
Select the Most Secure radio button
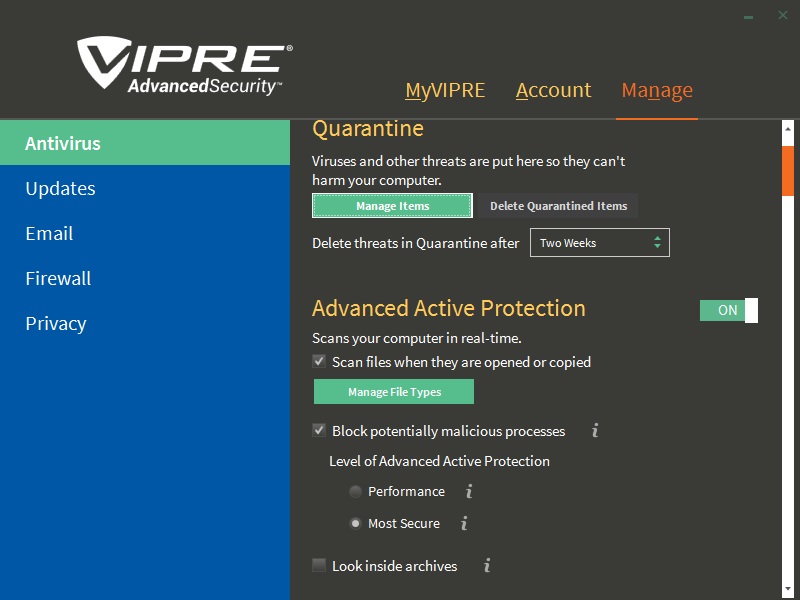pos(355,523)
